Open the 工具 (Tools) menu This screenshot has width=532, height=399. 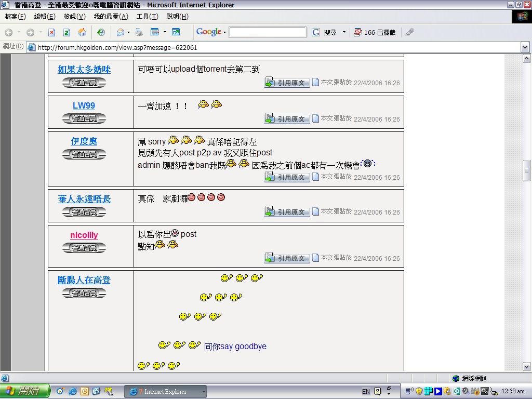point(147,17)
